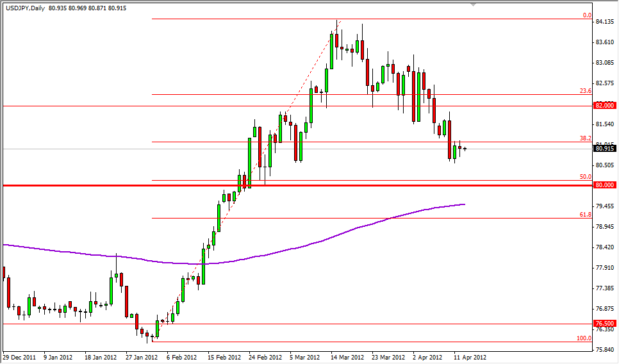Select the purple moving average line
Viewport: 619px width, 364px height.
click(320, 240)
